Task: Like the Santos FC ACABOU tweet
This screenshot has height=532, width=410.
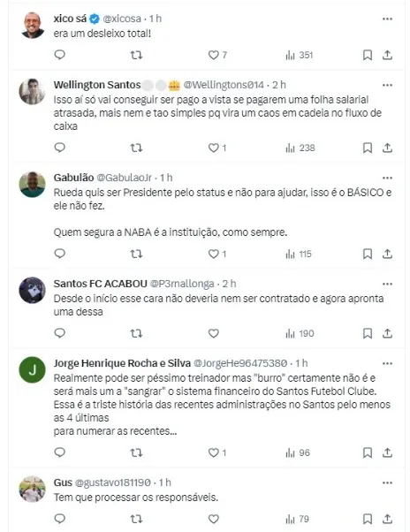Action: click(x=214, y=333)
